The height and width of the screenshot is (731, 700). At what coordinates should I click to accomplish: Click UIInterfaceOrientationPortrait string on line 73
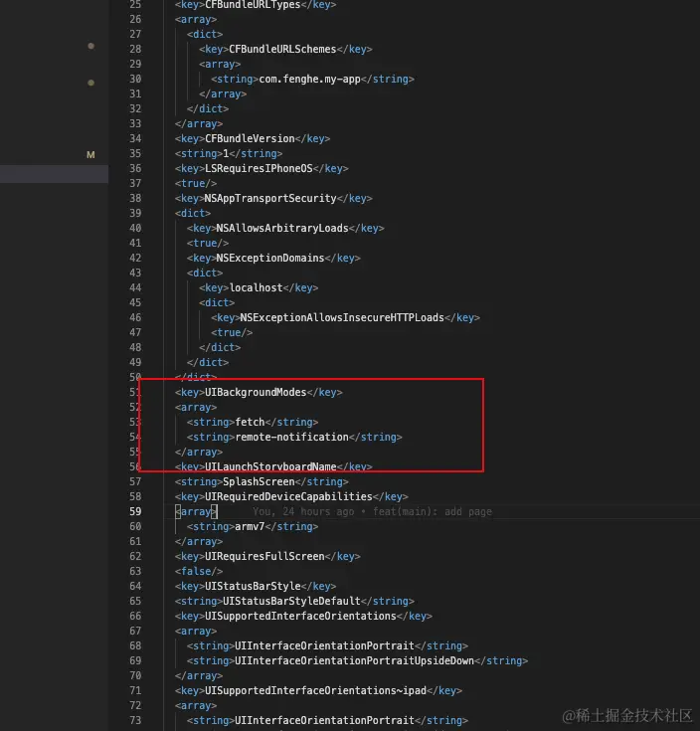click(324, 720)
